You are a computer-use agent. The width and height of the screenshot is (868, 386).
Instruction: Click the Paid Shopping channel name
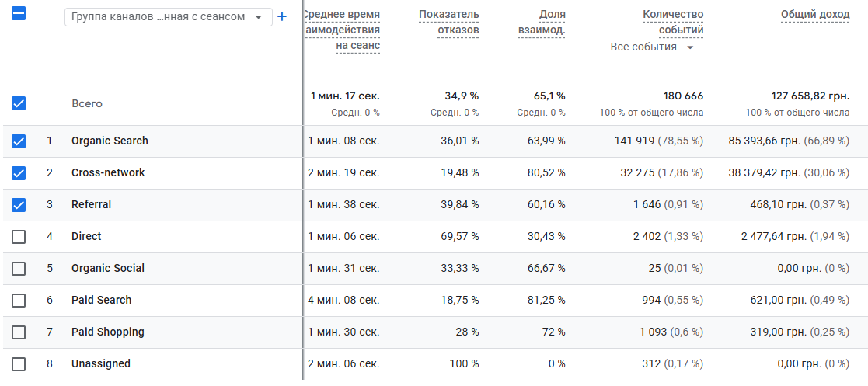[108, 332]
